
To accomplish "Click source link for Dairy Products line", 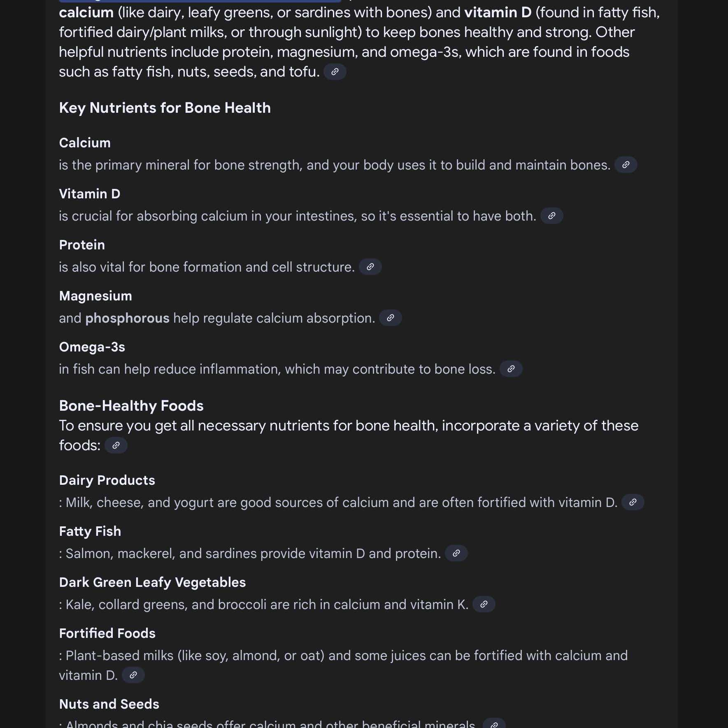I will 633,502.
